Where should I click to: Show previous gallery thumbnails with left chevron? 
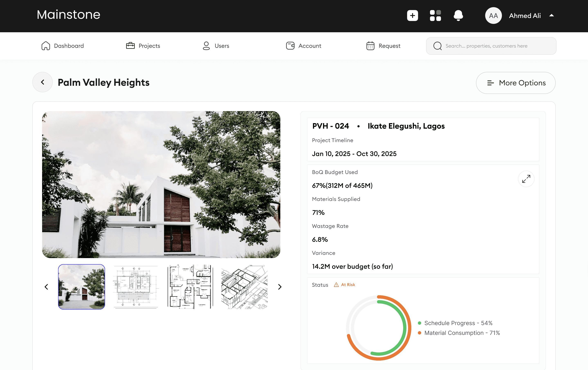46,287
